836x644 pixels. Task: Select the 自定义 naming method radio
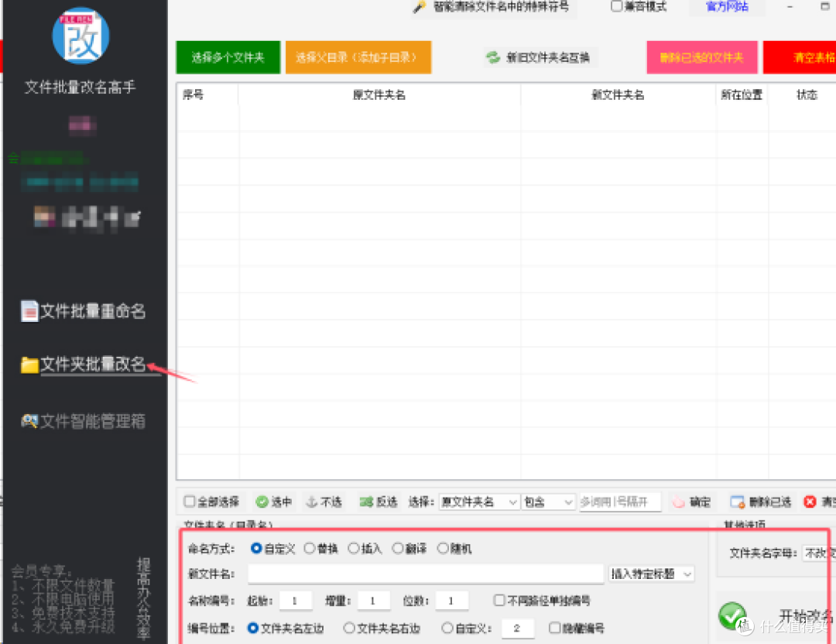click(x=256, y=548)
